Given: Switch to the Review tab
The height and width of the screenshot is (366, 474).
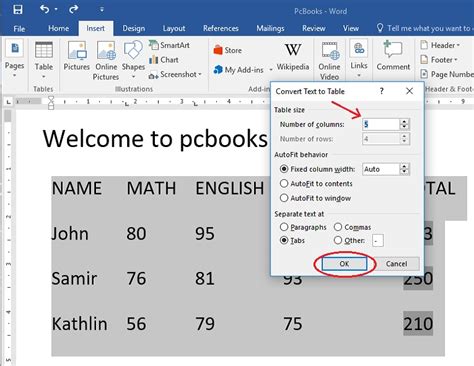Looking at the screenshot, I should click(314, 29).
